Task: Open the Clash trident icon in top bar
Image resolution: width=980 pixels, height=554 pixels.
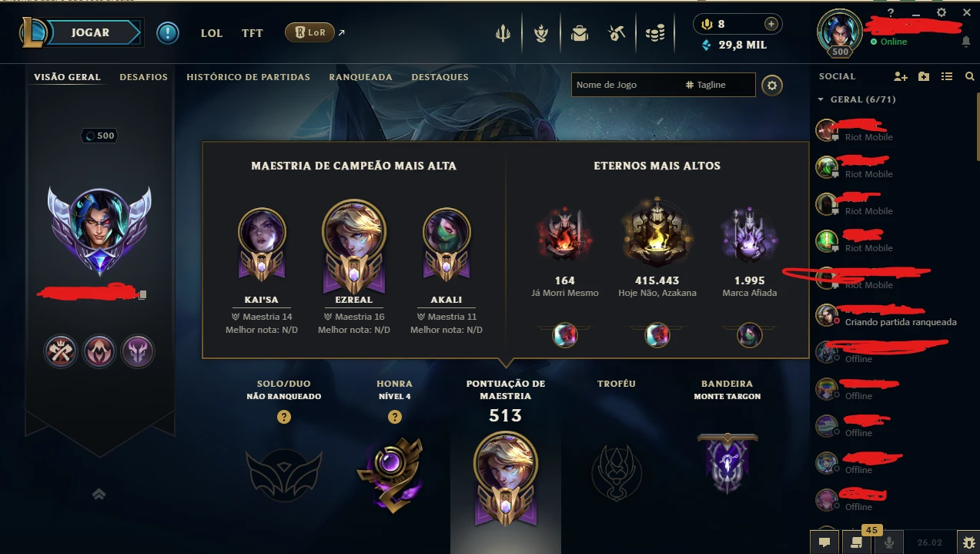Action: point(503,33)
